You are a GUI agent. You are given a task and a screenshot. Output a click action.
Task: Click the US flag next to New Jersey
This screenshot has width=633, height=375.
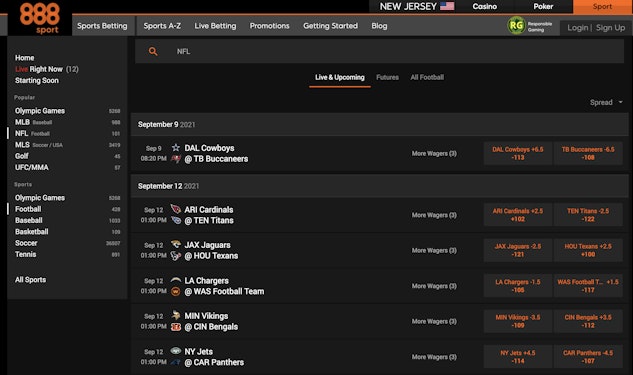[447, 6]
